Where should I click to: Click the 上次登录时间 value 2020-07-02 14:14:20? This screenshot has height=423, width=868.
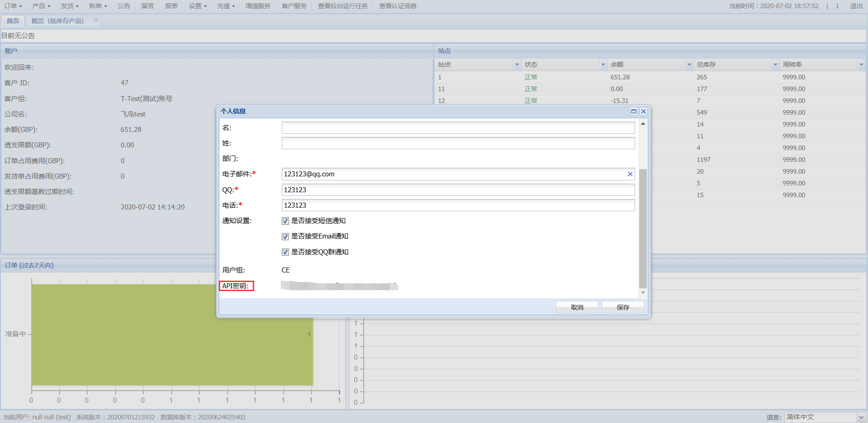[x=153, y=207]
